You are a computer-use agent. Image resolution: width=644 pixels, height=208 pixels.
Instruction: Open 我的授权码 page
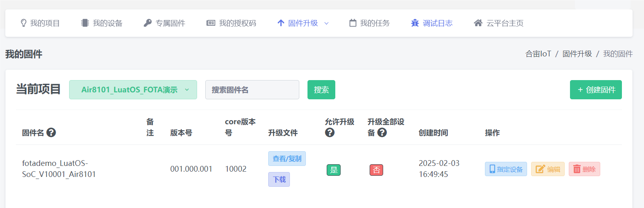click(x=231, y=23)
